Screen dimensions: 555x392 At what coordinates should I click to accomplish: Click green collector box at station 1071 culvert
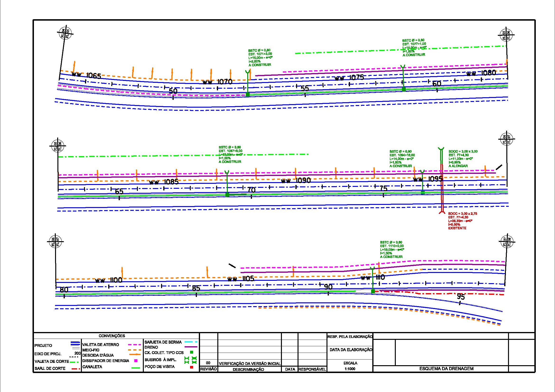pyautogui.click(x=247, y=94)
